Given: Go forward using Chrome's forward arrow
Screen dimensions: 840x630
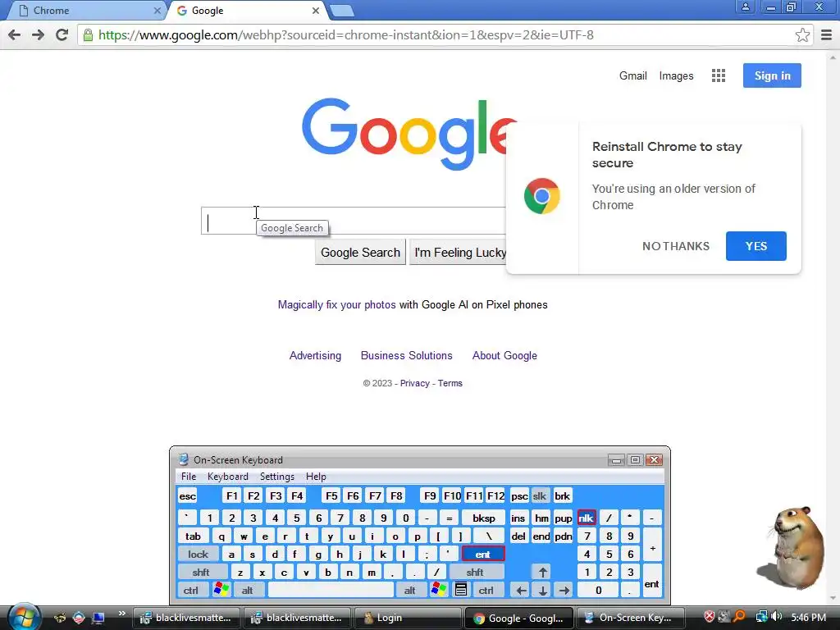Looking at the screenshot, I should (x=38, y=35).
